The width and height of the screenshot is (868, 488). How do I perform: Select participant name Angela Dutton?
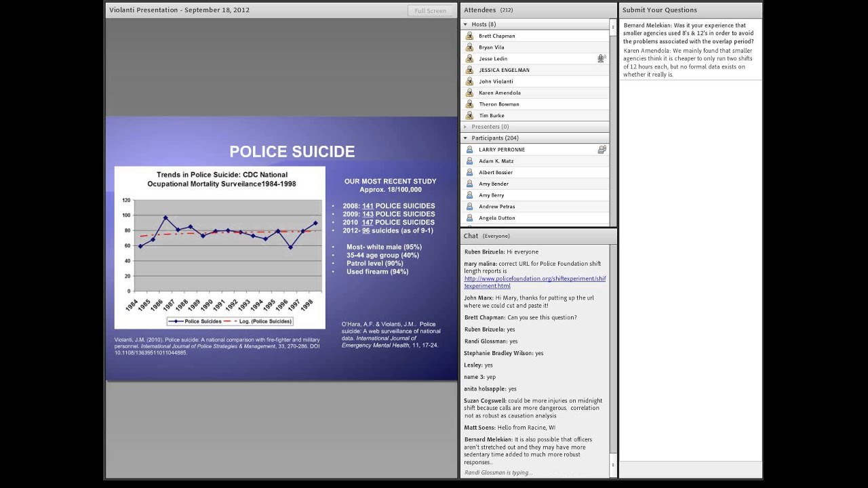point(497,218)
